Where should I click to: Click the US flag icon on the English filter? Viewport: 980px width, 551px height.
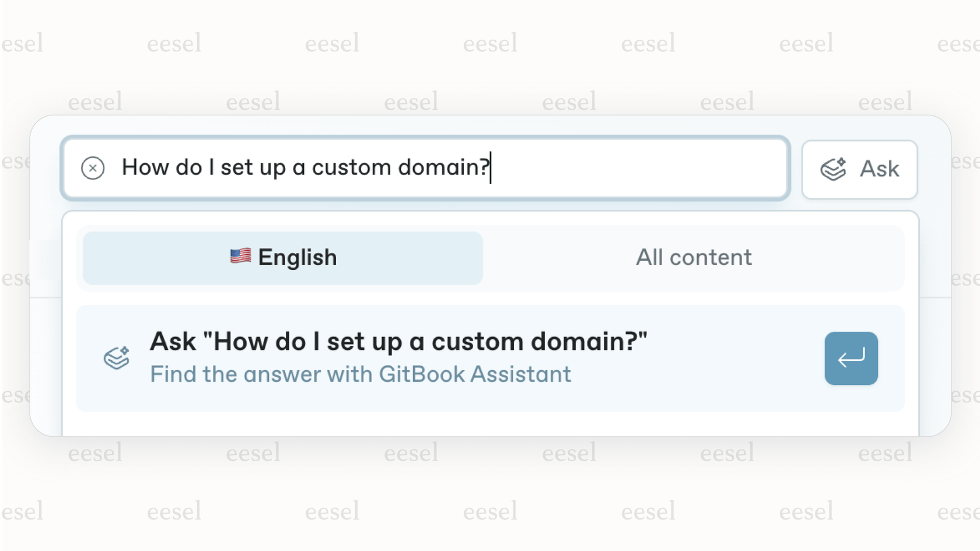coord(239,257)
